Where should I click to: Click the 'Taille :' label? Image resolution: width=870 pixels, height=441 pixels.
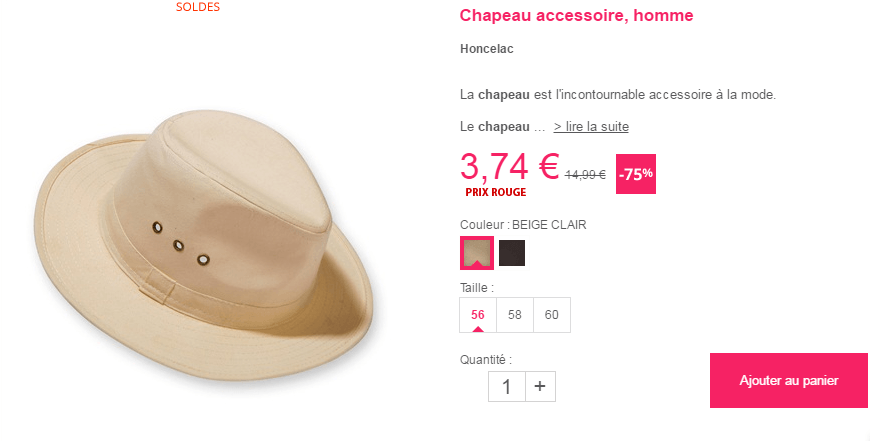[x=477, y=288]
